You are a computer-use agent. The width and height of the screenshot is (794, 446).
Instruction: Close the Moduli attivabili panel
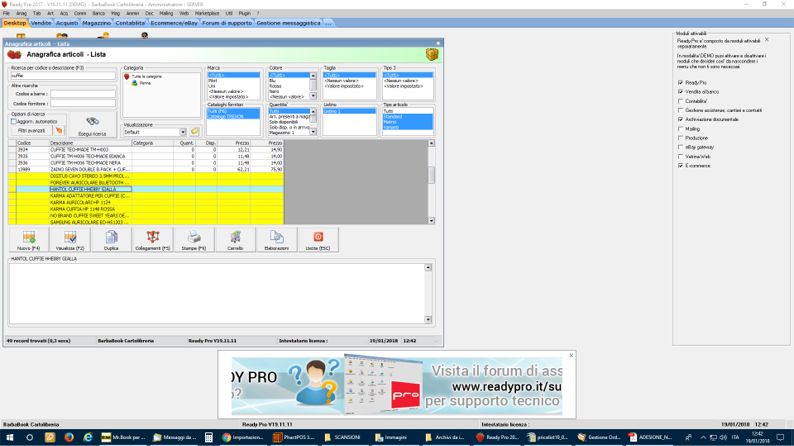767,39
